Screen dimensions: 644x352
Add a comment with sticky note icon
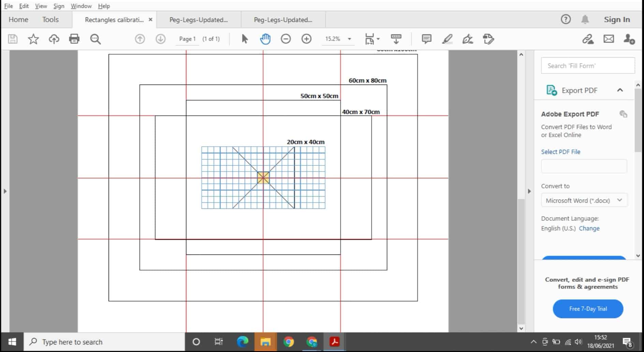click(x=426, y=39)
